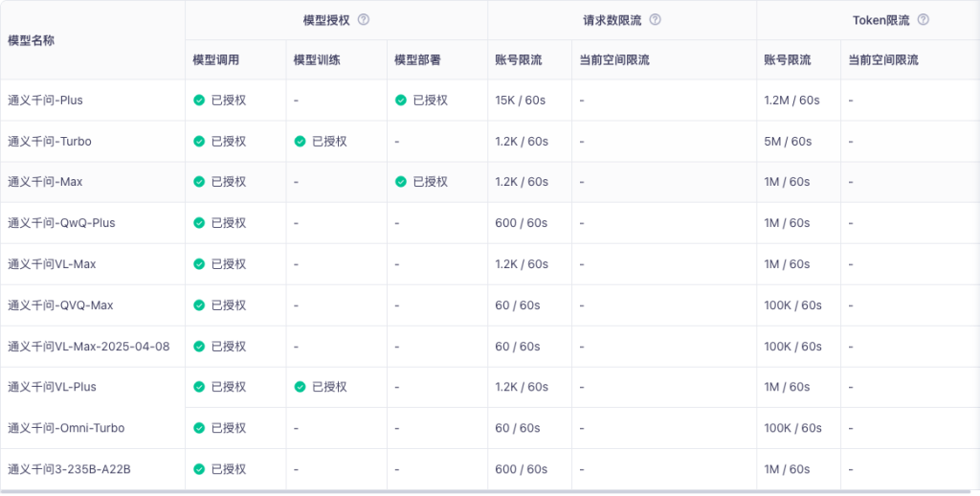Image resolution: width=980 pixels, height=496 pixels.
Task: Click the 1.2M / 60s token limit value
Action: [791, 101]
